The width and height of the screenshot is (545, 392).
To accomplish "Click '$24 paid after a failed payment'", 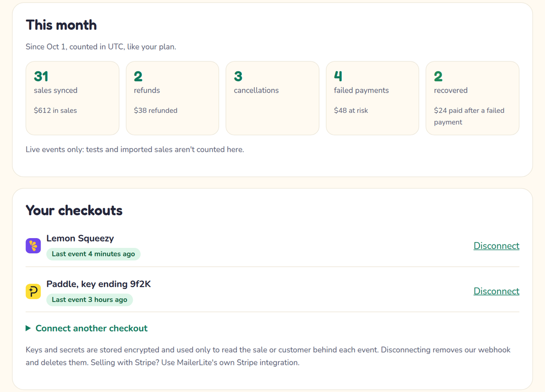I will [x=469, y=116].
